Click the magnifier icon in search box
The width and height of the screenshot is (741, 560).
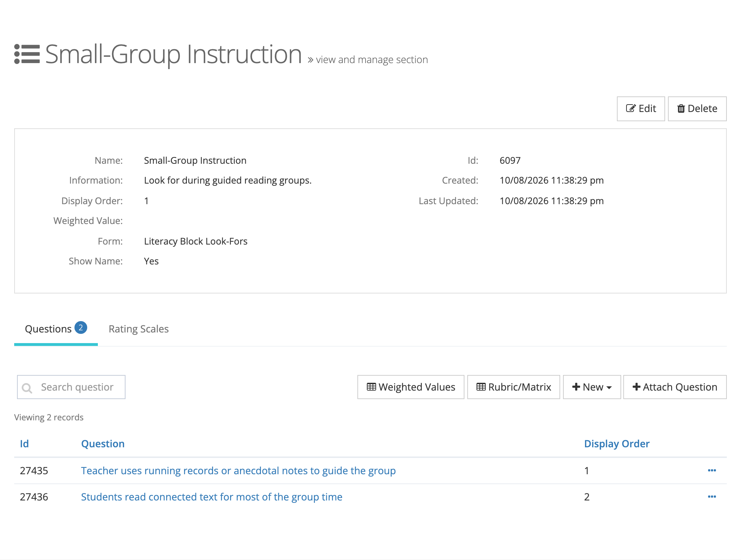tap(27, 388)
